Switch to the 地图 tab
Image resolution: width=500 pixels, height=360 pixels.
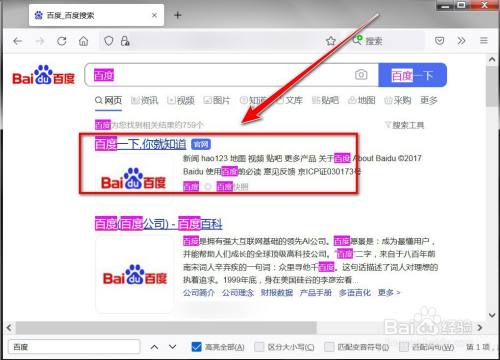pos(362,100)
